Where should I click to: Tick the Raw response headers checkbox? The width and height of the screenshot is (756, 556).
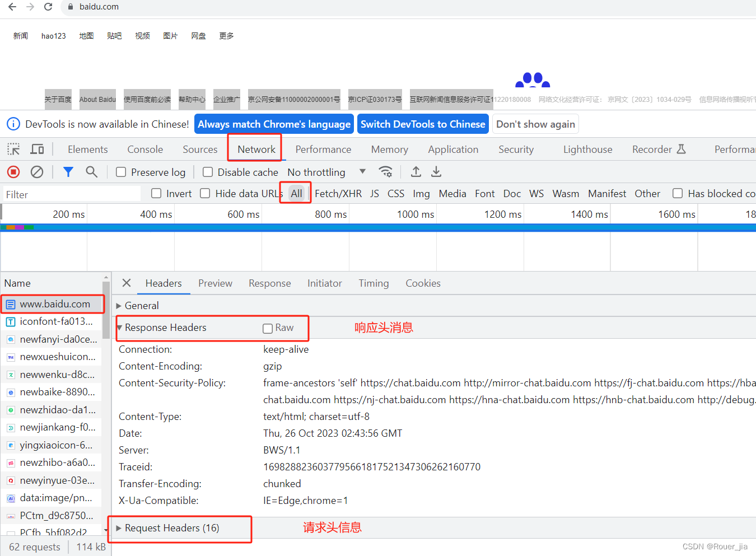click(268, 328)
